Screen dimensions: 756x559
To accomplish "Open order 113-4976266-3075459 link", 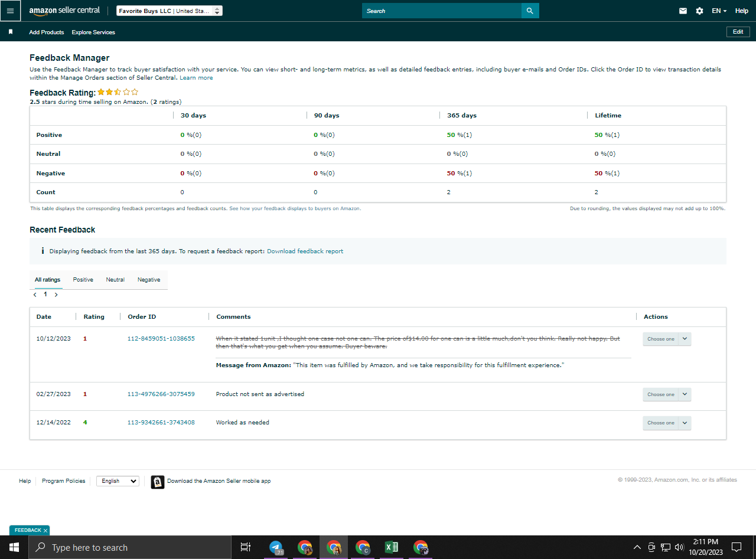I will [x=161, y=394].
